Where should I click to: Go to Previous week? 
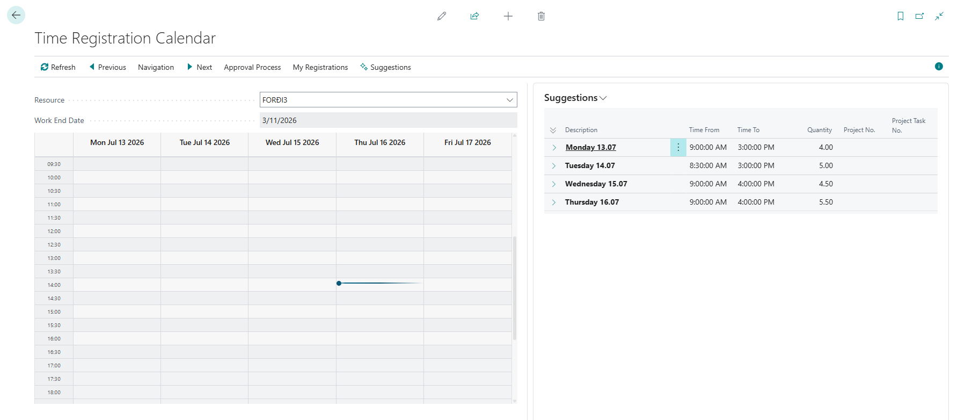107,67
